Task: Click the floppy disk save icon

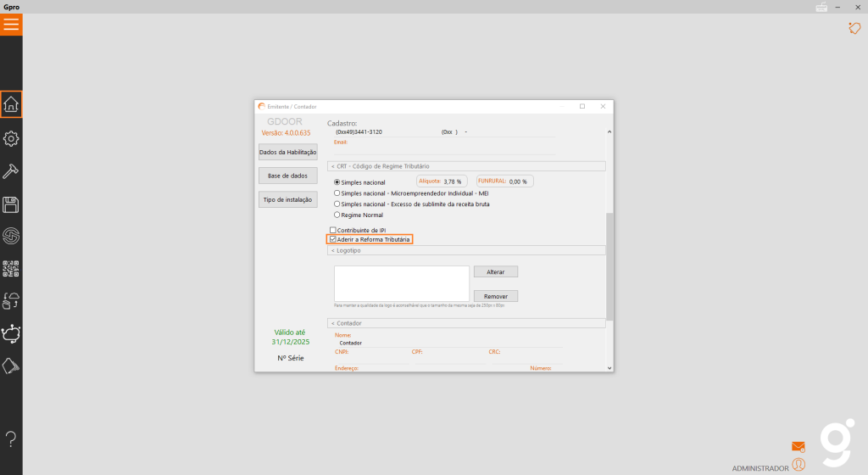Action: [11, 204]
